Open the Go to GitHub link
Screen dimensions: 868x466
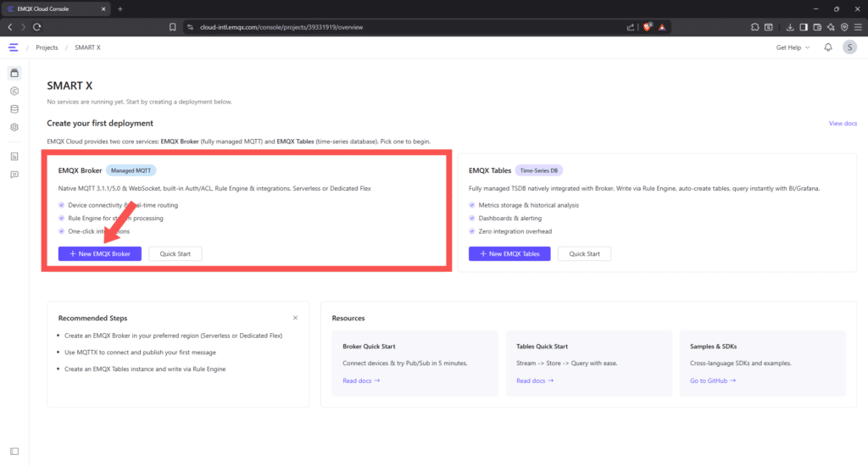(713, 380)
